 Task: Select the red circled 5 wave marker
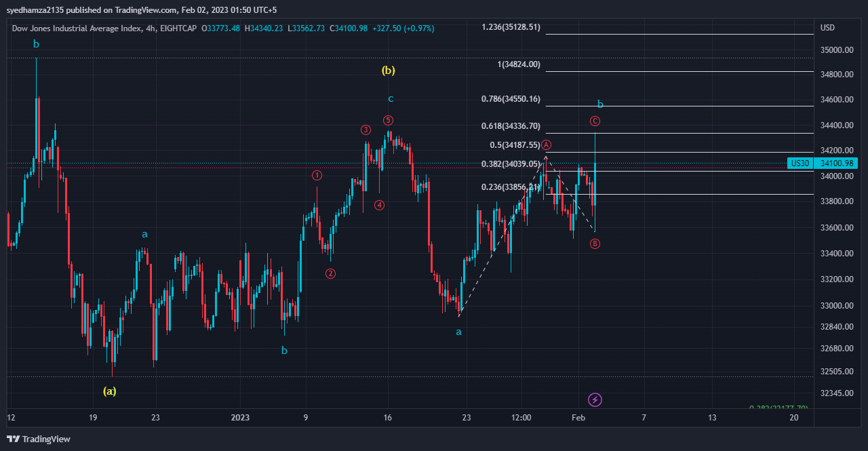click(388, 120)
